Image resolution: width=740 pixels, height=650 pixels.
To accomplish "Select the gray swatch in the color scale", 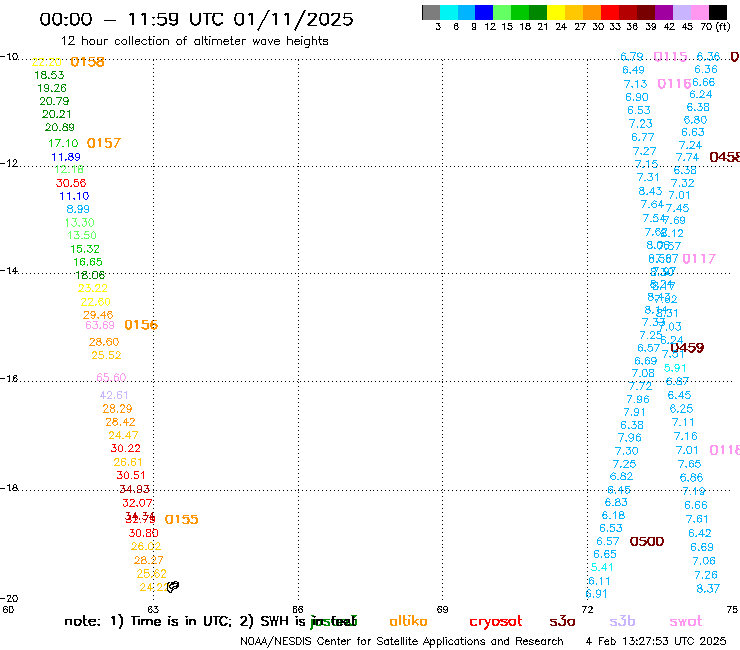I will click(431, 12).
